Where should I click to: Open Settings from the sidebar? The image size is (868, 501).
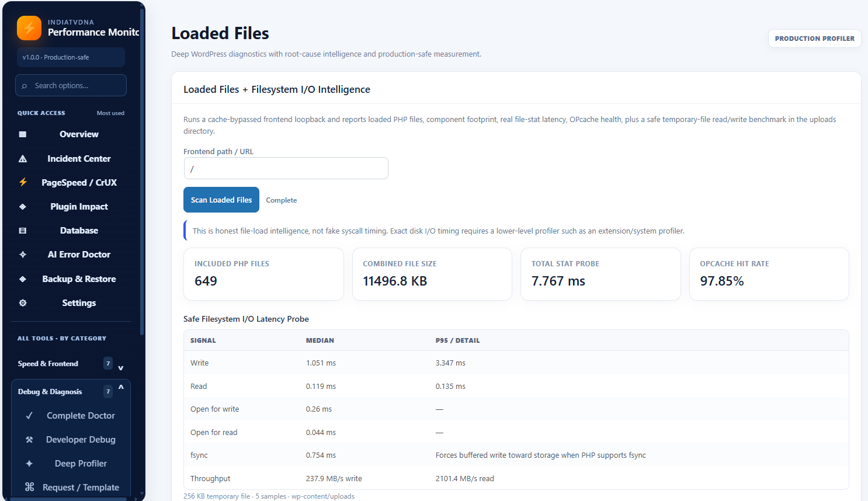(x=71, y=303)
